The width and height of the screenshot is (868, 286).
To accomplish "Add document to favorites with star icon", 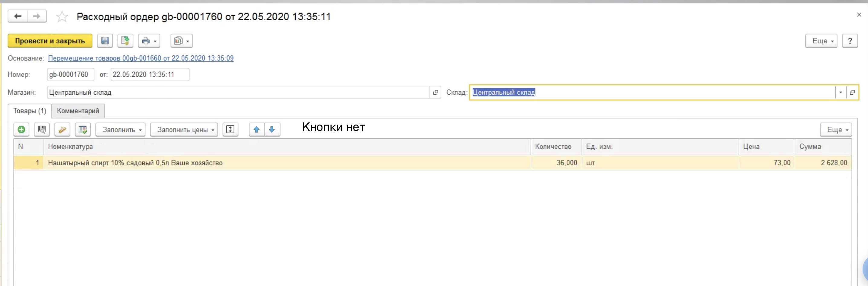I will (62, 17).
